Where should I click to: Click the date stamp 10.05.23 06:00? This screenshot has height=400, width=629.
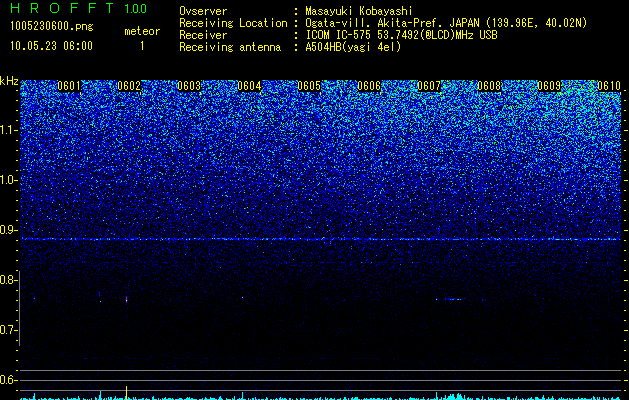[x=51, y=46]
